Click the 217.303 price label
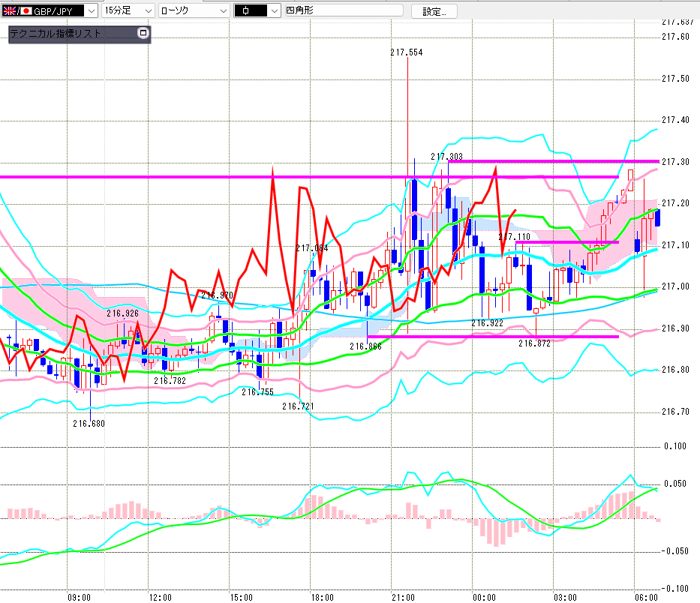700x603 pixels. coord(446,156)
